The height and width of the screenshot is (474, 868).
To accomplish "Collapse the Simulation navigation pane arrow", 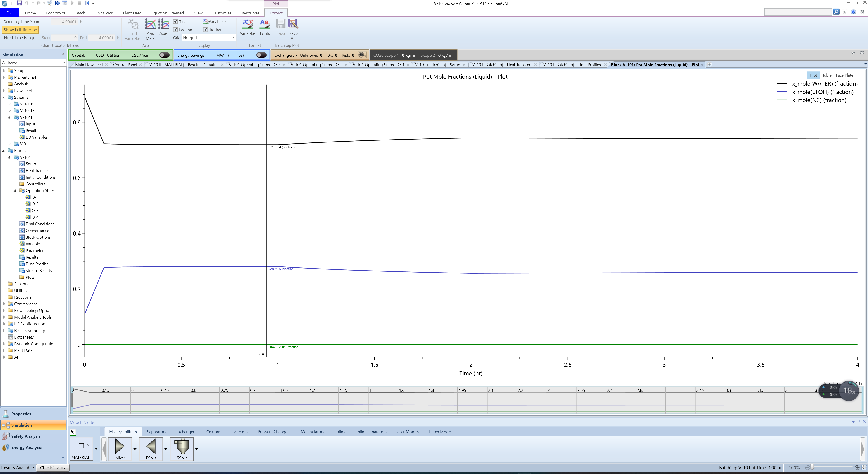I will pyautogui.click(x=63, y=55).
